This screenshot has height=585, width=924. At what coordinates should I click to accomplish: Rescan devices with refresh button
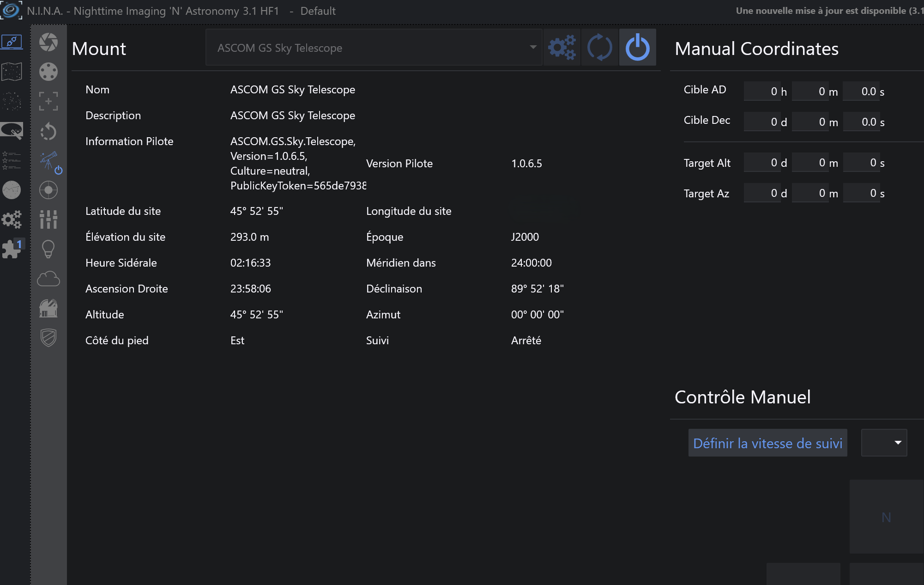click(x=599, y=48)
